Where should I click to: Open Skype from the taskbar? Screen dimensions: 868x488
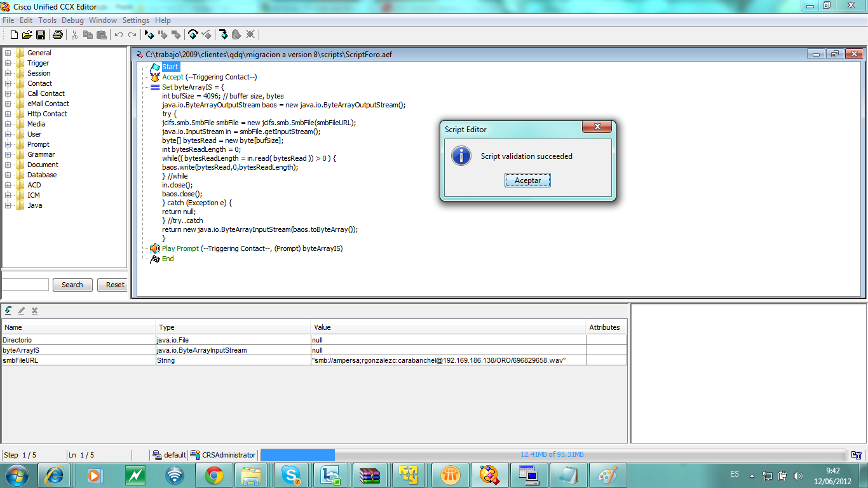pyautogui.click(x=292, y=475)
